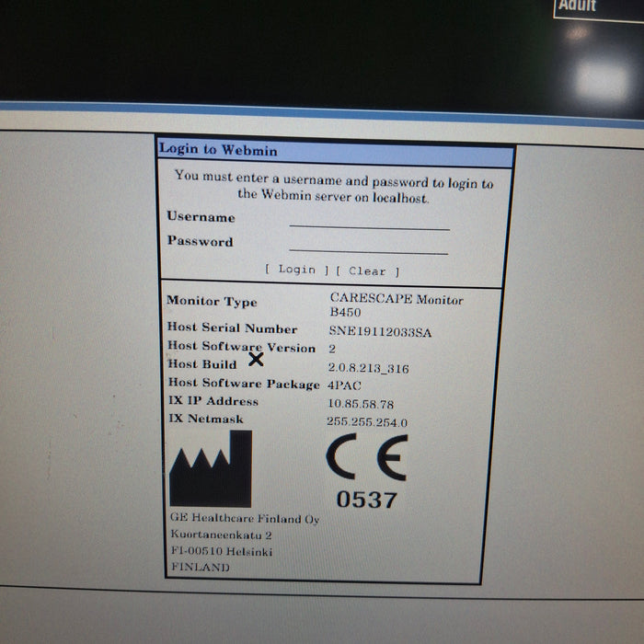
Task: Click the IX netmask value 255.255.254.0
Action: pyautogui.click(x=366, y=421)
